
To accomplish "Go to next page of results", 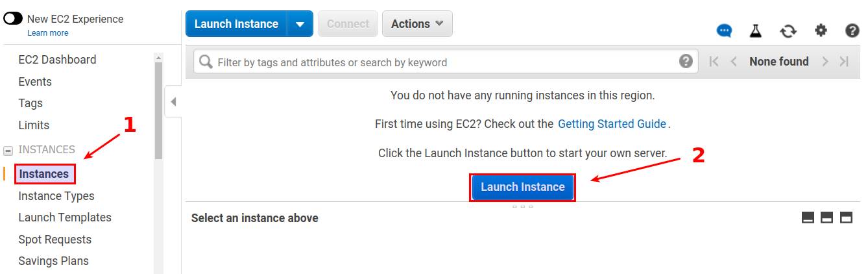I will click(825, 62).
